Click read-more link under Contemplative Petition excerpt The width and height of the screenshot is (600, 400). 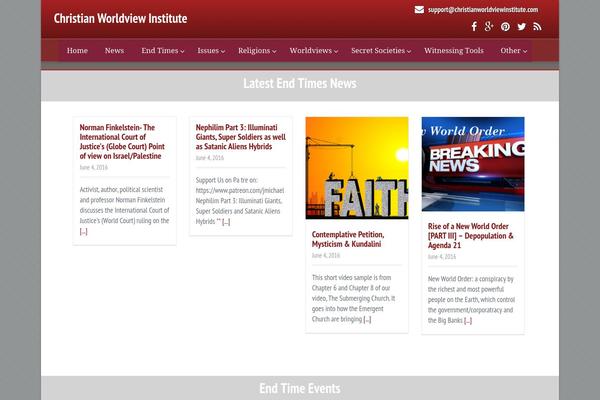[367, 319]
